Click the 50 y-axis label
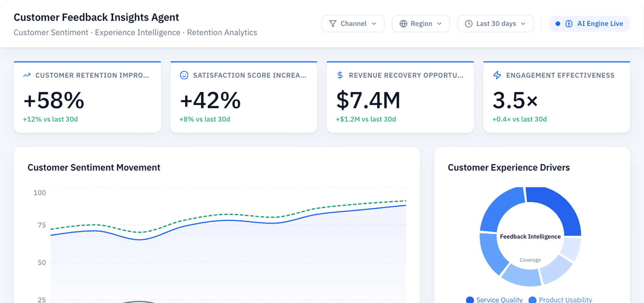644x303 pixels. 42,263
